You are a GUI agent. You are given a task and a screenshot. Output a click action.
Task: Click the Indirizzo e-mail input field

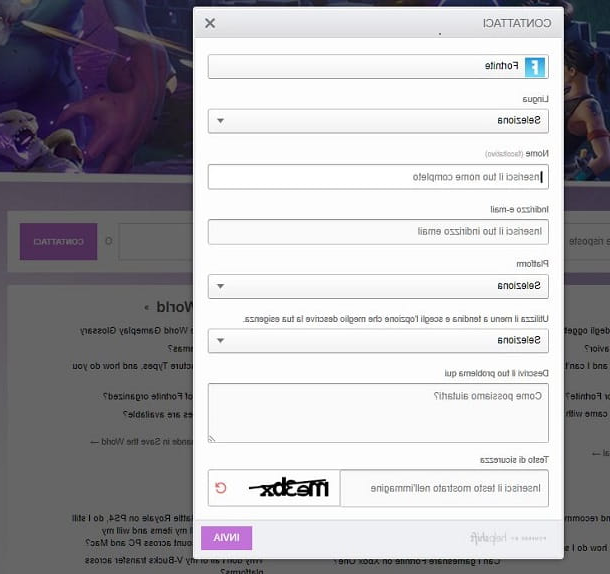(x=378, y=232)
